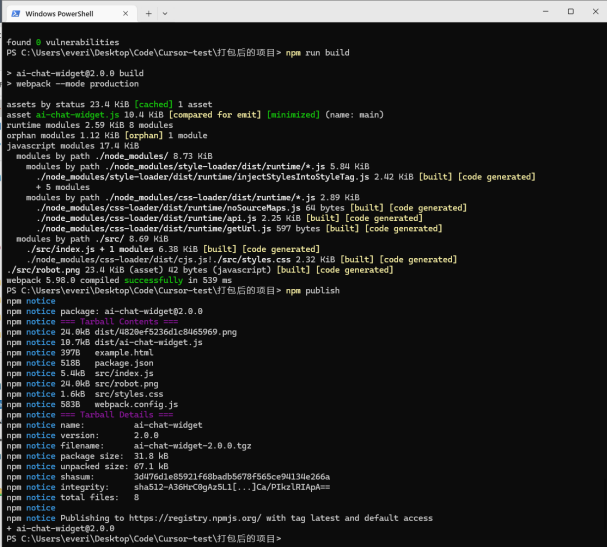This screenshot has width=607, height=547.
Task: Click the 'example.html' file entry
Action: (124, 352)
